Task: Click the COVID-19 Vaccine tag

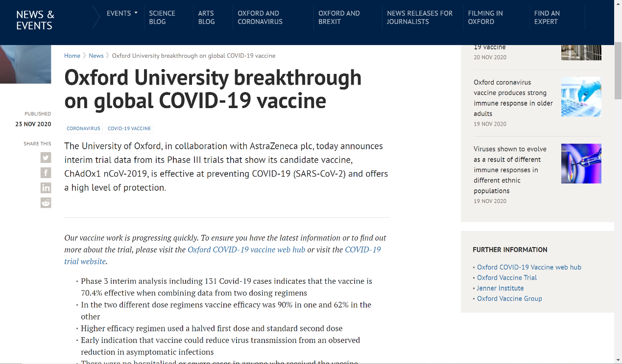Action: tap(129, 129)
